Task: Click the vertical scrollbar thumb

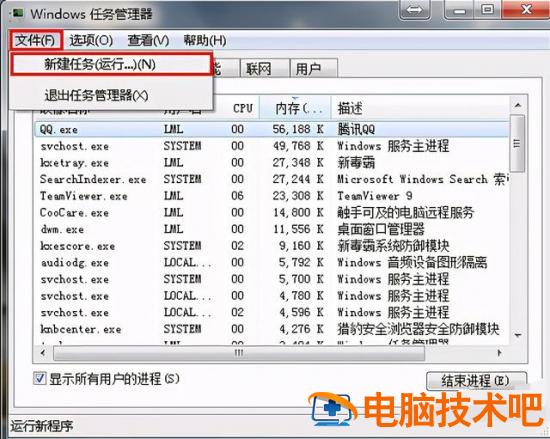Action: (517, 143)
